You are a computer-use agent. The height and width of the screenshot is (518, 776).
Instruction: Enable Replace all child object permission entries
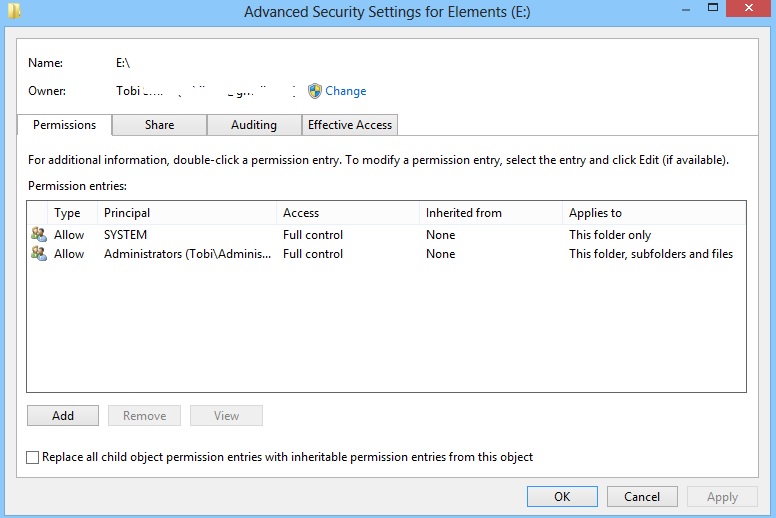coord(33,457)
